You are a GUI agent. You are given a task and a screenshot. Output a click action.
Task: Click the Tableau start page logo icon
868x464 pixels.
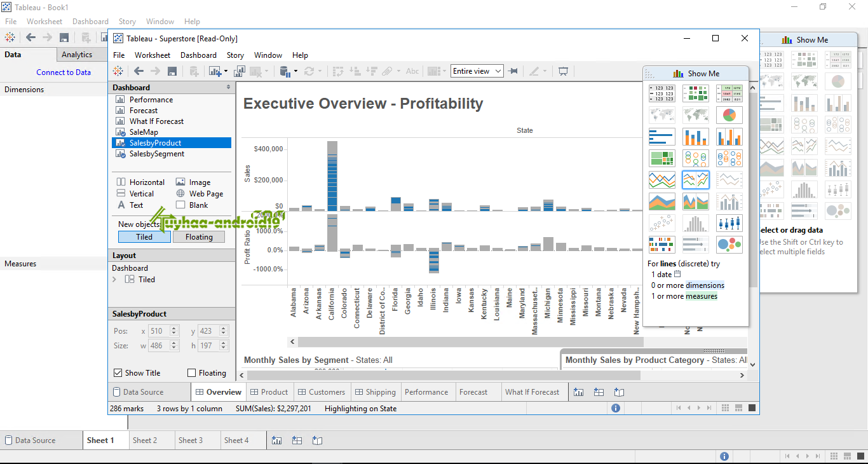pos(118,71)
